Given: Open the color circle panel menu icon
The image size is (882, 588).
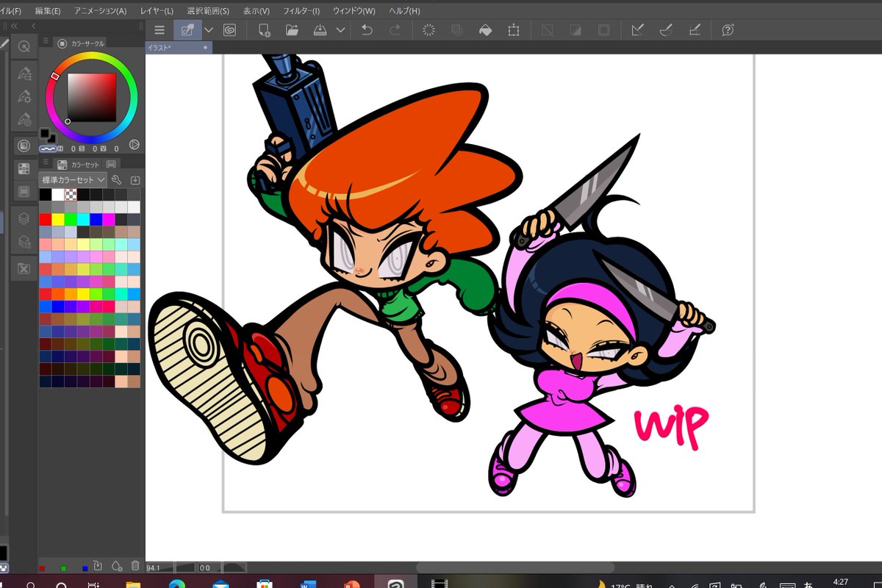Looking at the screenshot, I should click(46, 42).
